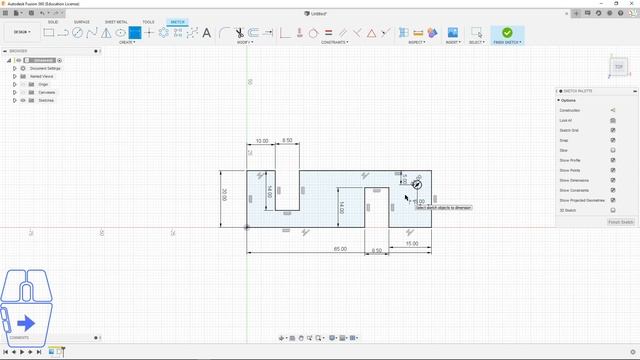Open the Create dropdown menu
640x360 pixels.
(127, 42)
